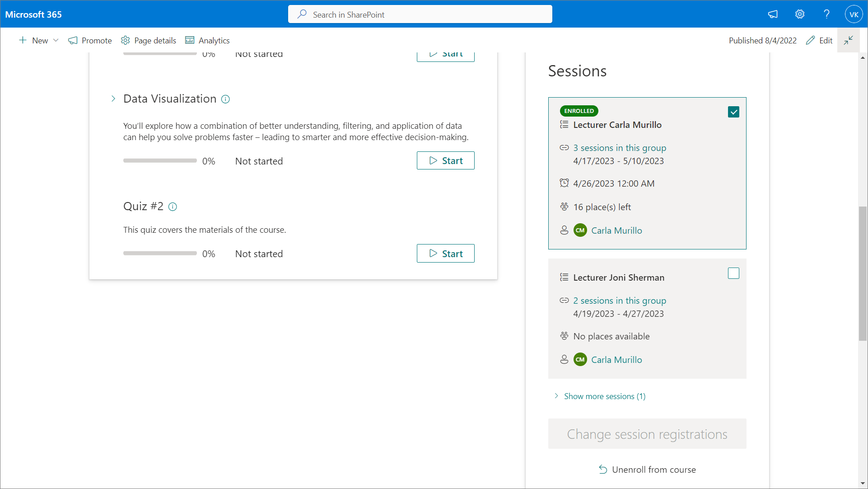Click info icon next to Quiz #2

[173, 207]
